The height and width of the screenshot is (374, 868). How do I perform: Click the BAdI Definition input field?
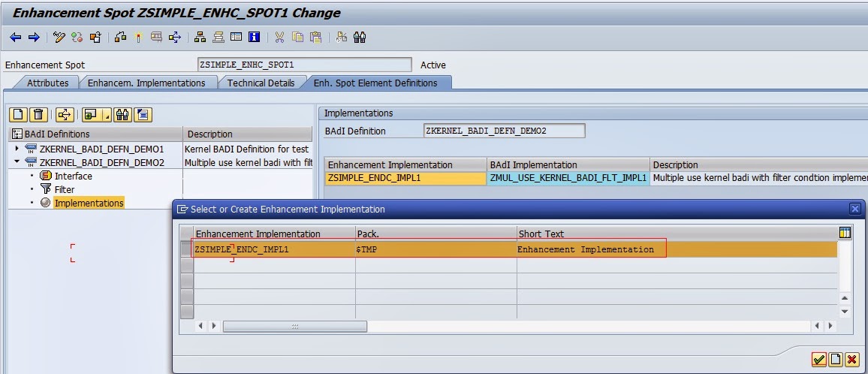pos(504,131)
